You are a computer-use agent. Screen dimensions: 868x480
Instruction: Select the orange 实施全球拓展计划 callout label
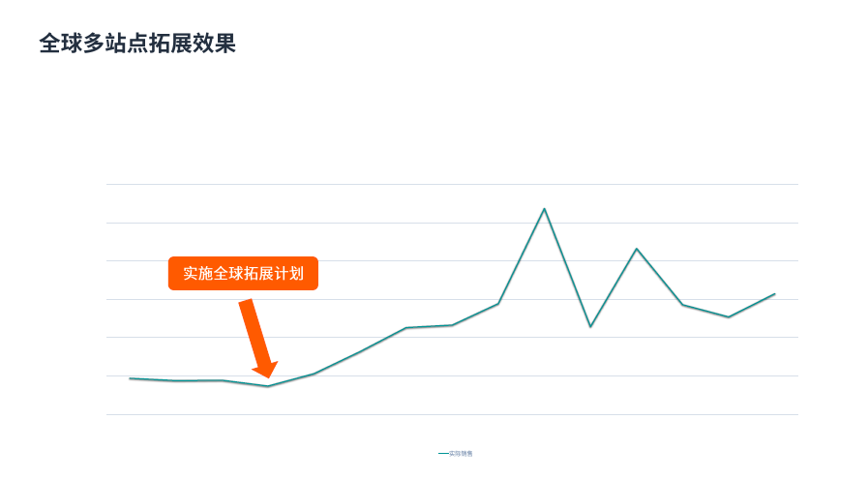[243, 273]
